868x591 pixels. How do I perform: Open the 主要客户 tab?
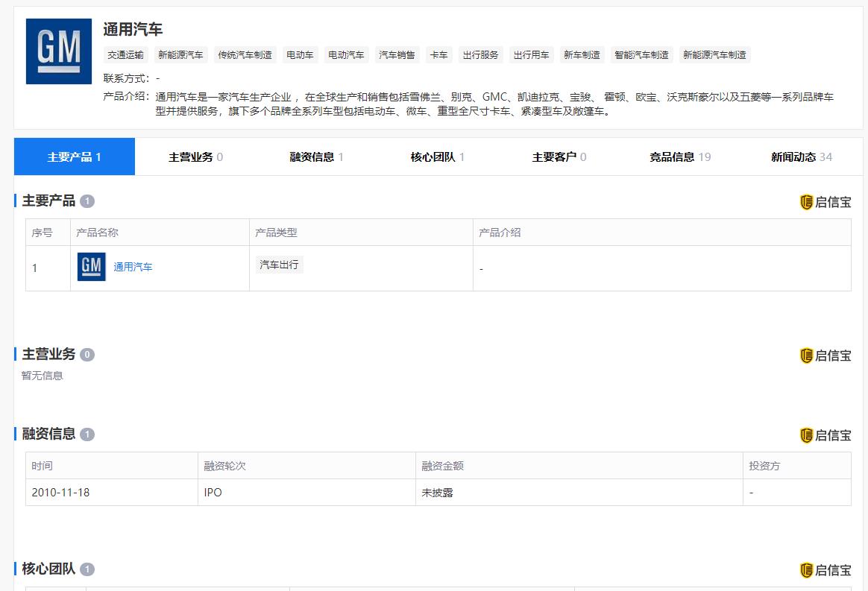[559, 157]
